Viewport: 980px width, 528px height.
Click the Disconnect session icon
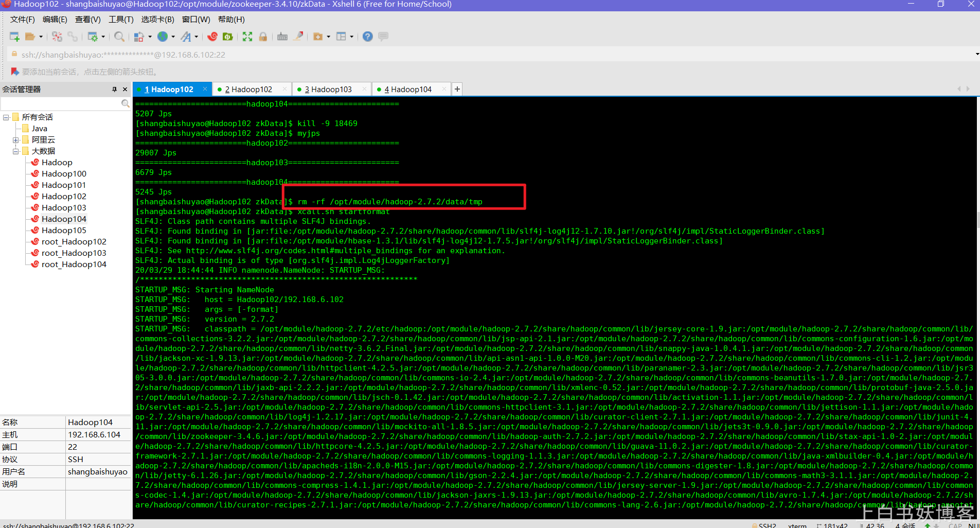click(x=57, y=37)
